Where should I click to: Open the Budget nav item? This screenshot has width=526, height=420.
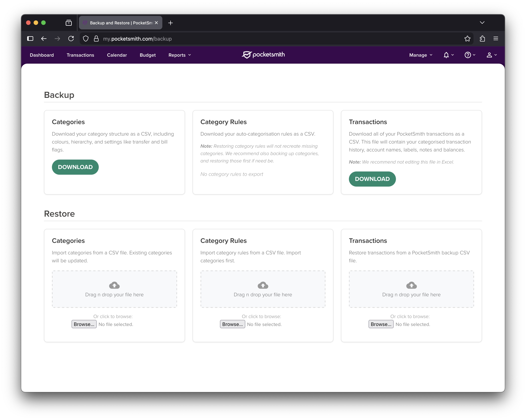[148, 55]
